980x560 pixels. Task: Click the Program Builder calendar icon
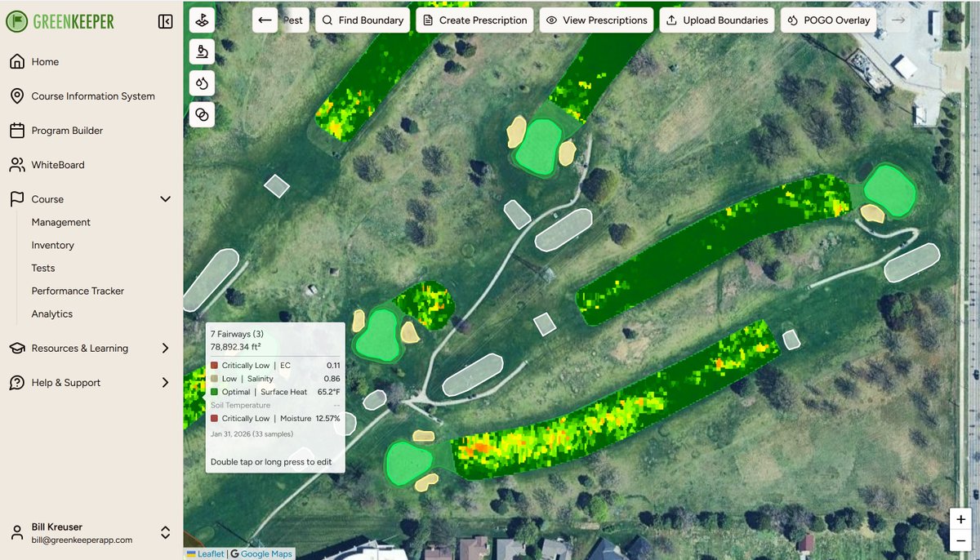pos(17,130)
